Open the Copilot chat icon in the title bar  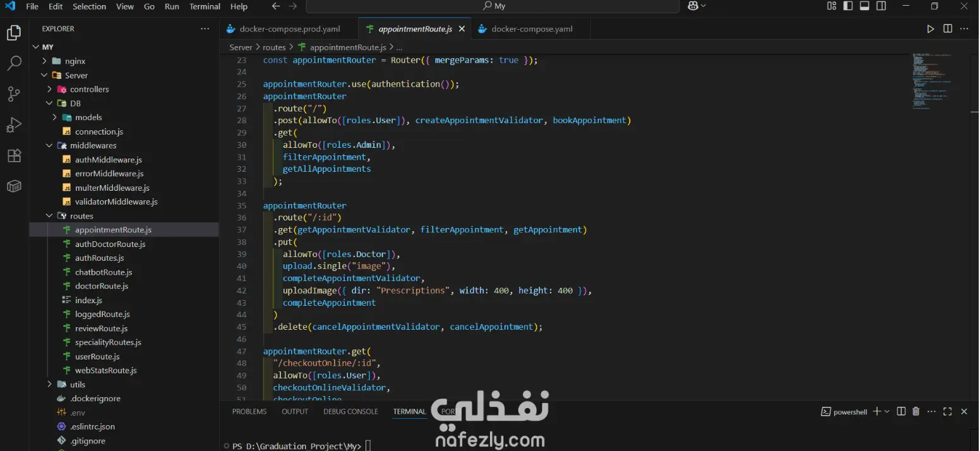point(693,6)
